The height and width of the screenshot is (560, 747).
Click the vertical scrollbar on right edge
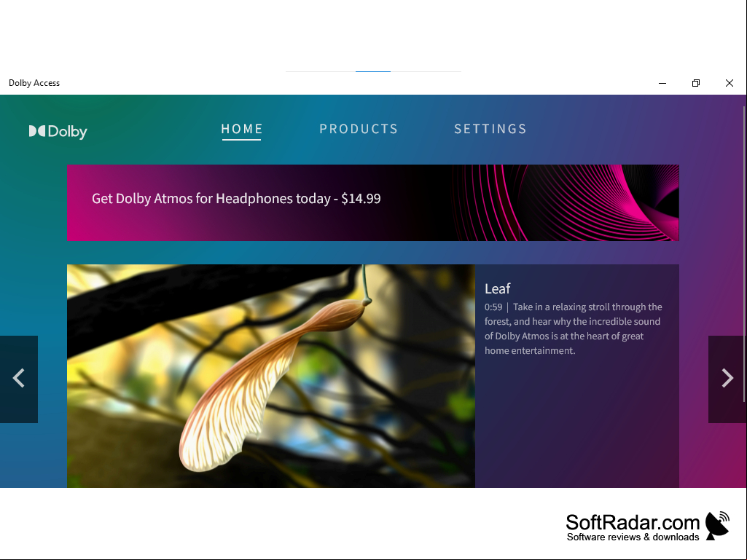[743, 254]
